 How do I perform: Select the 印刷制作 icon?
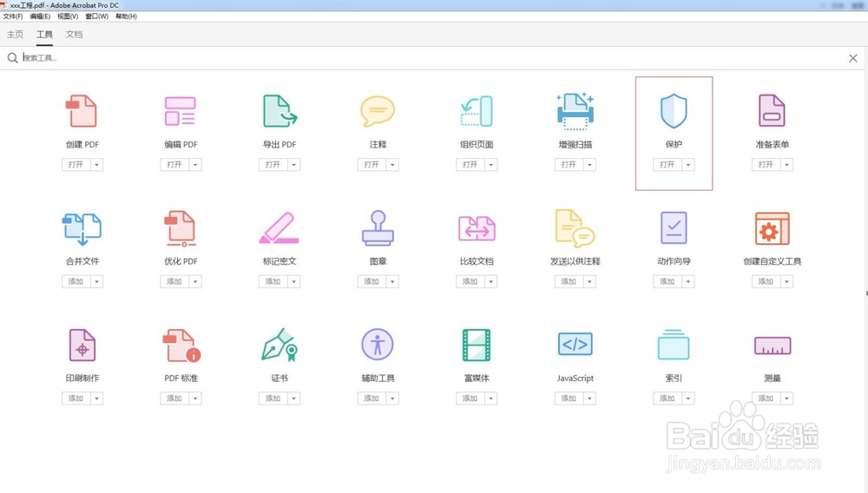coord(82,345)
